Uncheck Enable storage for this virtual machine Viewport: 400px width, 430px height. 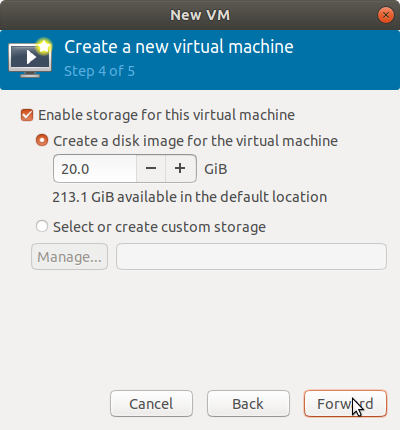[x=27, y=115]
